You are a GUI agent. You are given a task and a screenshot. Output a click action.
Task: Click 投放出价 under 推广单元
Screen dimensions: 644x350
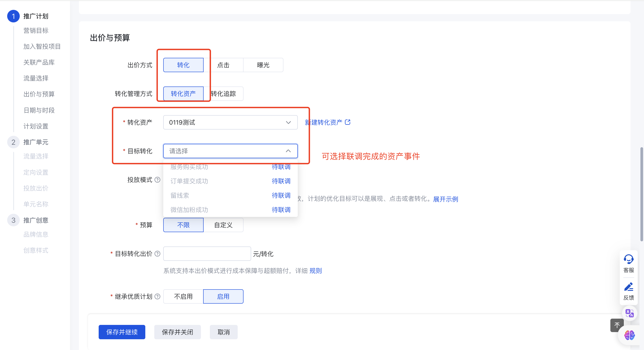(x=36, y=188)
